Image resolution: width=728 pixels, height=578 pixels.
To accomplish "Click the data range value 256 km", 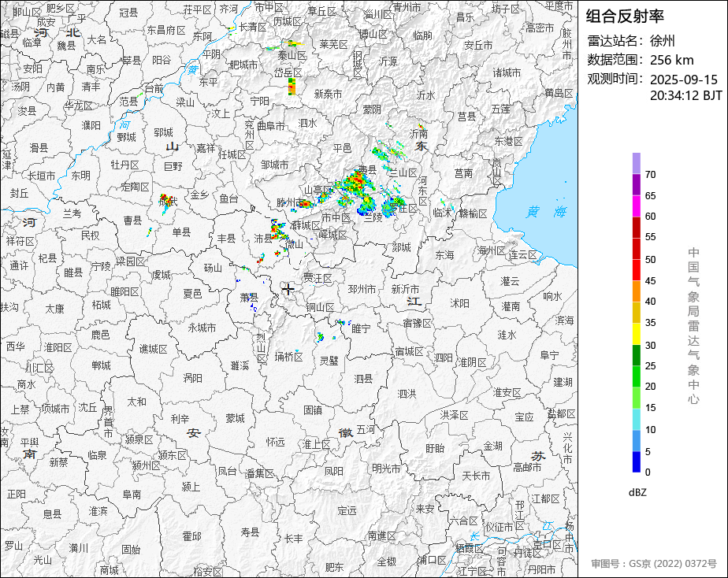I will pyautogui.click(x=671, y=60).
